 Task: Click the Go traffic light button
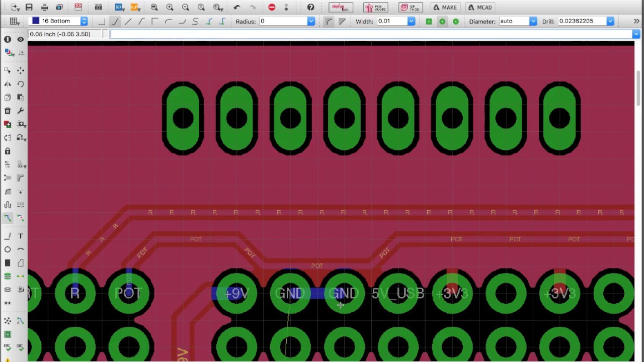(287, 8)
